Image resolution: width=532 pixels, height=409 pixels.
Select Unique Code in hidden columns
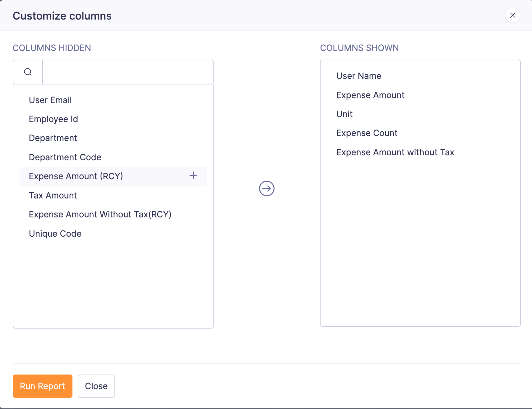[x=55, y=233]
